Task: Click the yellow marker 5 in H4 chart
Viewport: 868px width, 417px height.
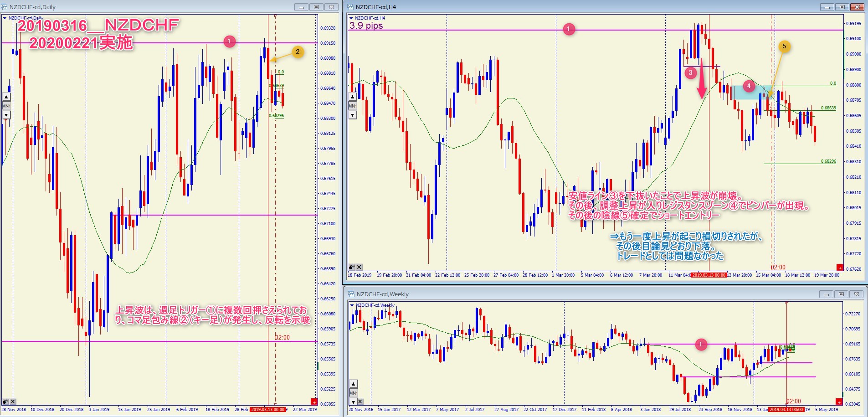Action: tap(784, 46)
